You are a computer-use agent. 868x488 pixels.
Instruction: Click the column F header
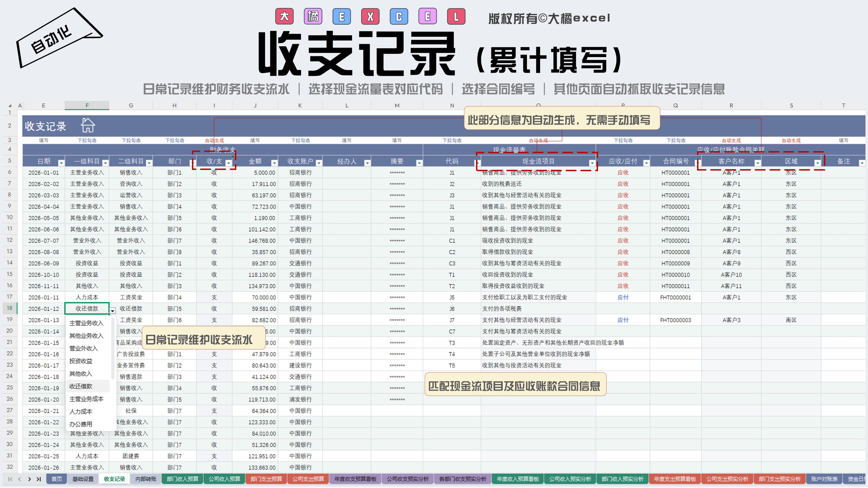tap(87, 105)
